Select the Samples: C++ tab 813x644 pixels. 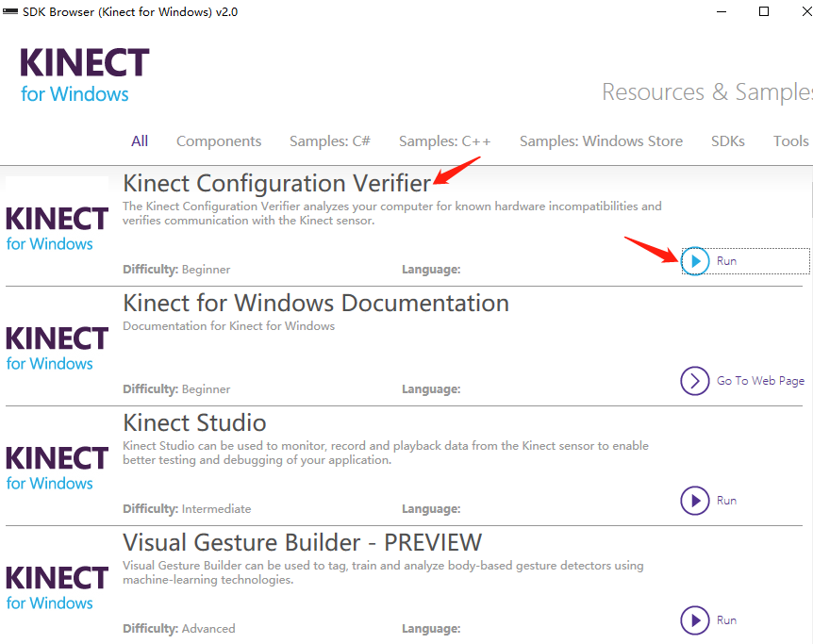[444, 140]
